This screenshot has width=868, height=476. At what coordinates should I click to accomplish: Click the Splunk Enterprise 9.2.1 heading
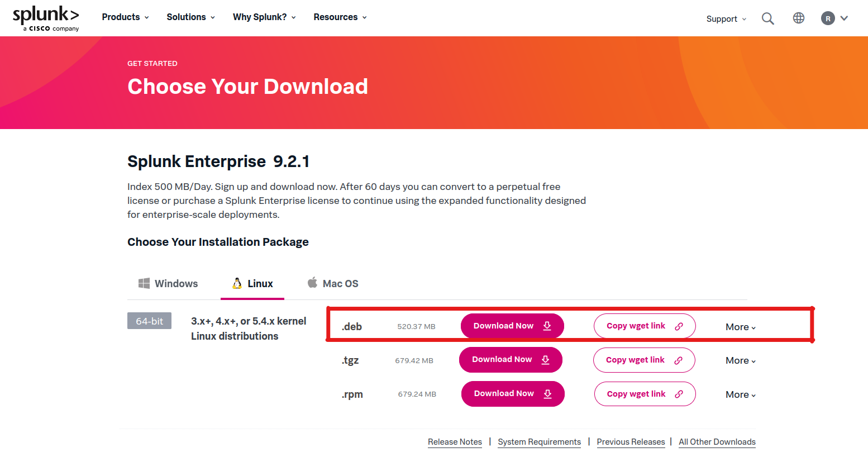(x=218, y=161)
